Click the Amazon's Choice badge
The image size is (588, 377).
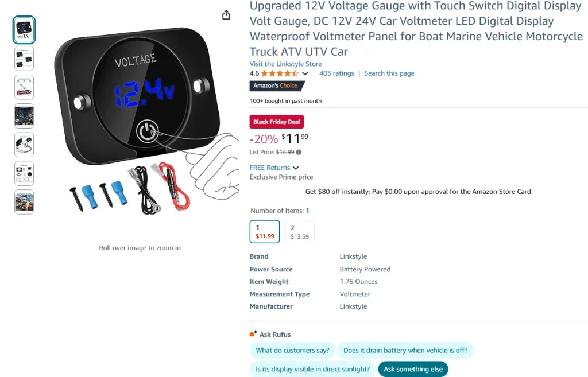[277, 86]
